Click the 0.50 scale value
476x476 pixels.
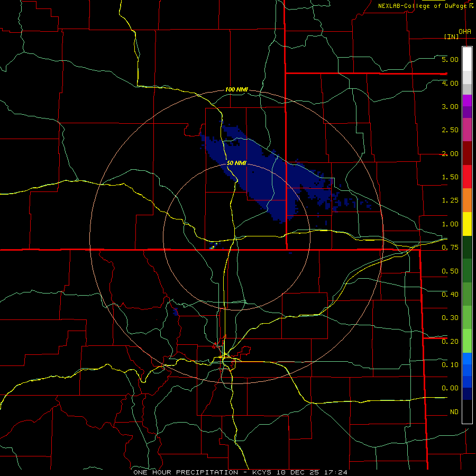pos(450,271)
